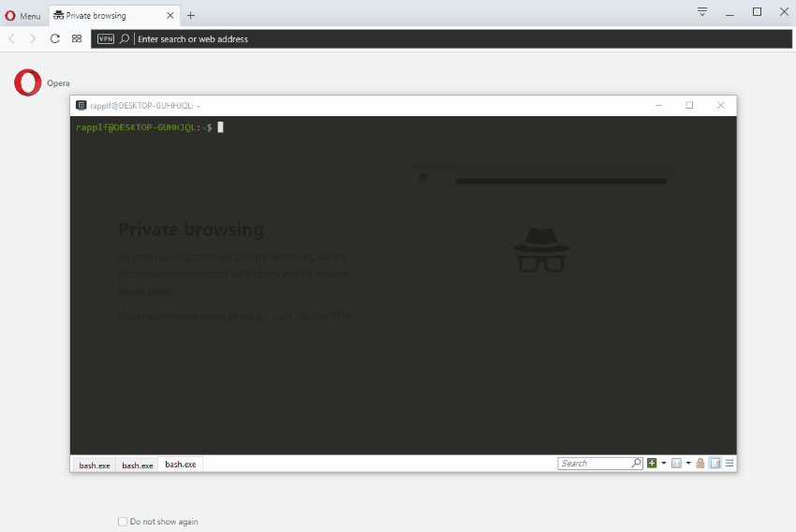Open the Opera Menu button
Image resolution: width=796 pixels, height=532 pixels.
(22, 16)
